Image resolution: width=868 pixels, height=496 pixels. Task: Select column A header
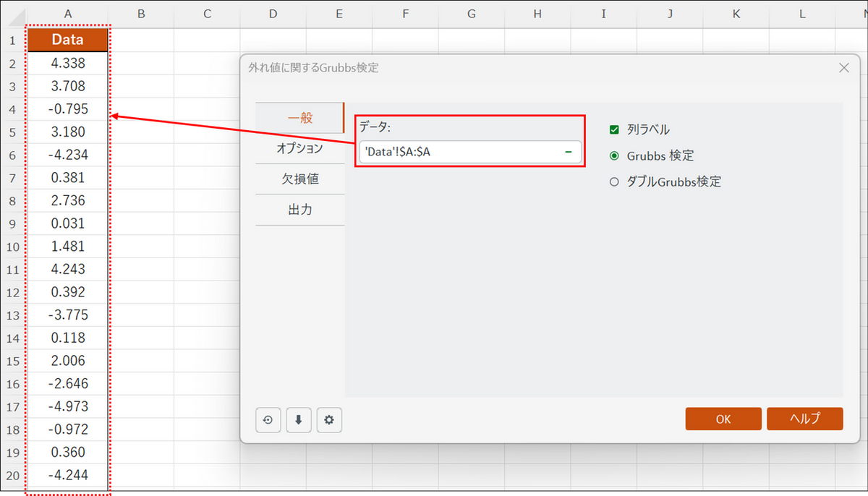tap(68, 14)
